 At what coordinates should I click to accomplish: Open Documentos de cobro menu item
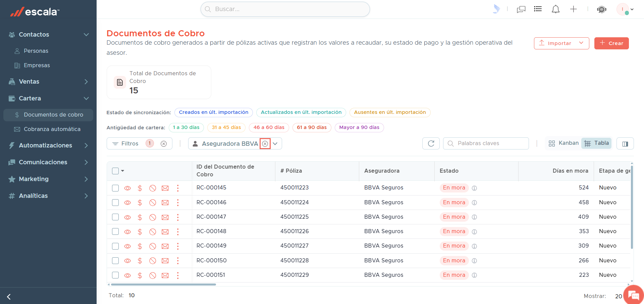tap(48, 115)
